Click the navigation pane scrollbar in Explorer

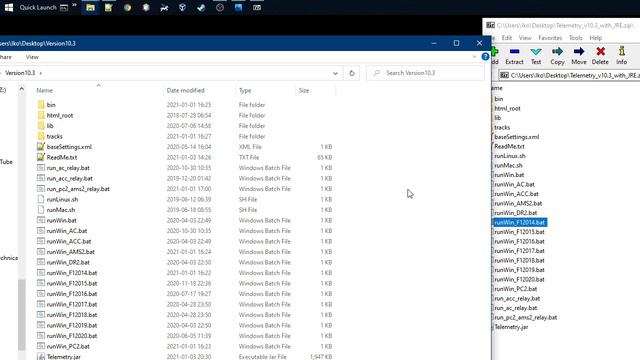[22, 314]
